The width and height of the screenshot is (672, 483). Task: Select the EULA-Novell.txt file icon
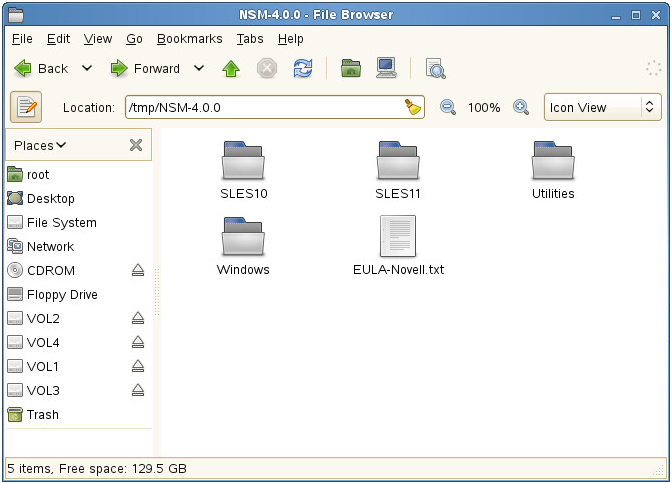point(398,236)
